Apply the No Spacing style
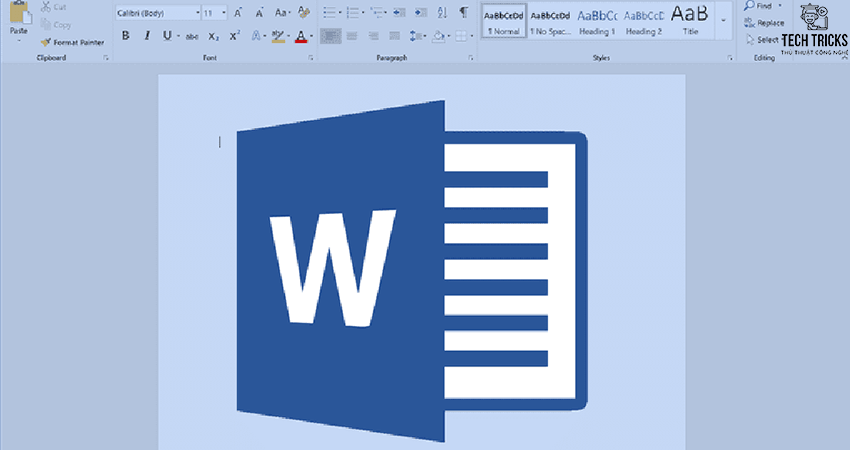Screen dimensions: 850x450 click(550, 22)
